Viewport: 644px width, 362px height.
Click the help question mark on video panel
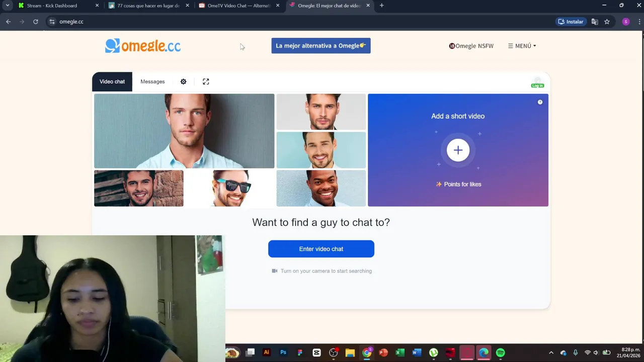click(540, 102)
